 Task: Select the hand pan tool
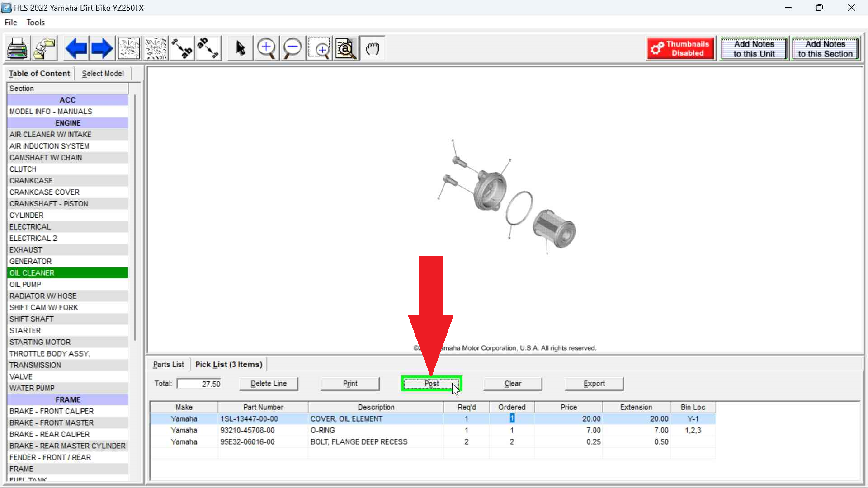tap(373, 48)
